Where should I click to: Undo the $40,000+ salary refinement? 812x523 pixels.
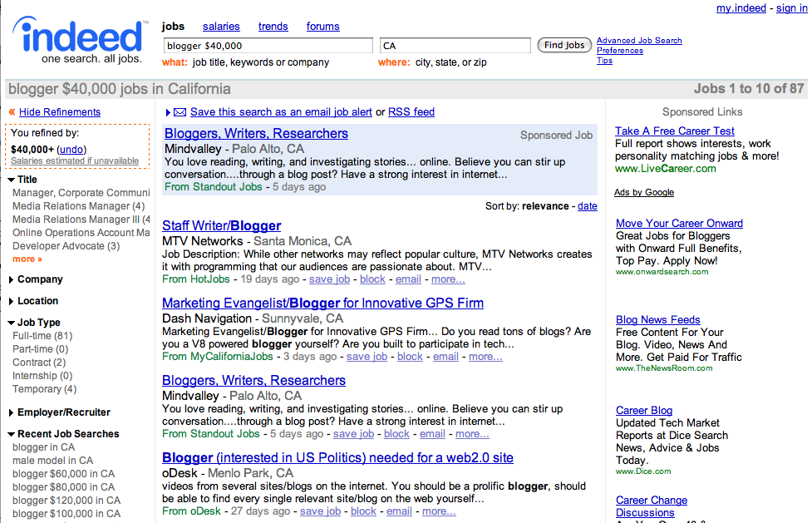[x=71, y=149]
